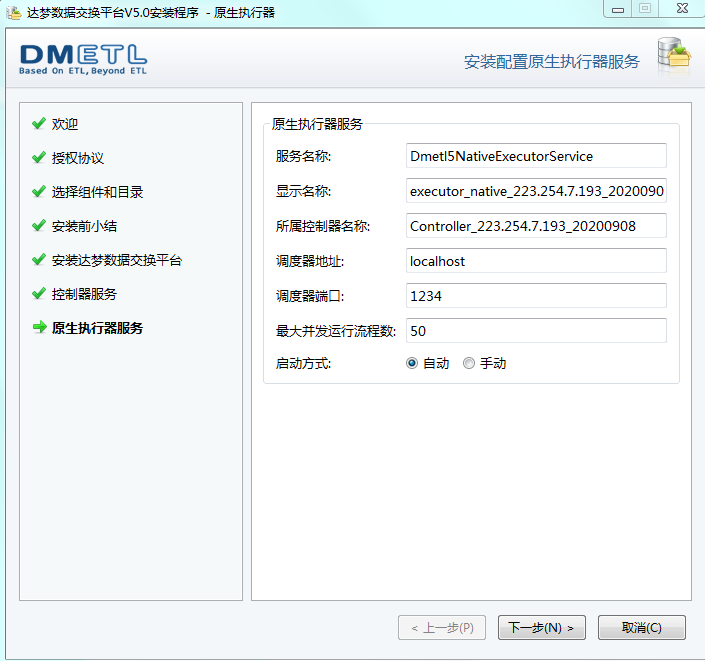
Task: Click the bold 原生执行器服务 step label
Action: (97, 328)
